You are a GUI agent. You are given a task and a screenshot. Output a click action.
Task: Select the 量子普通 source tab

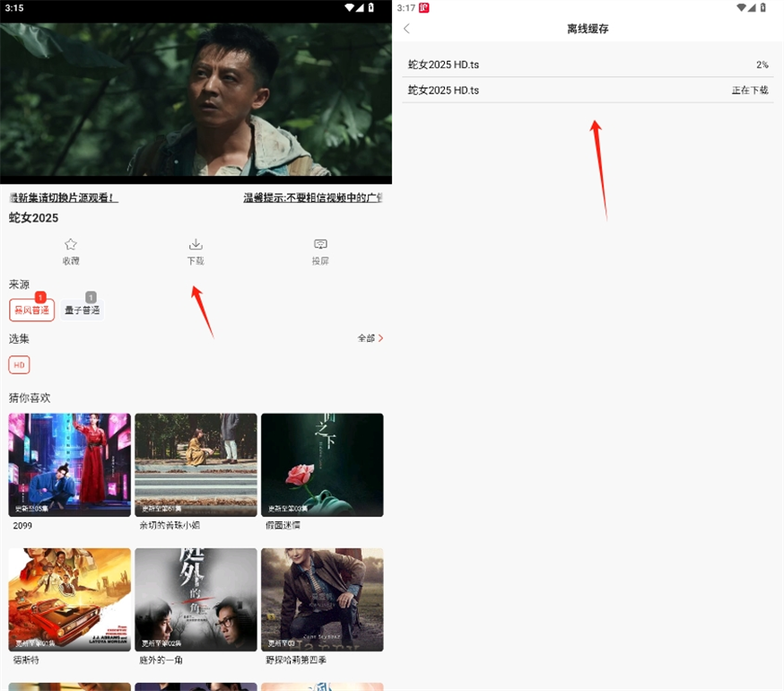pos(82,311)
